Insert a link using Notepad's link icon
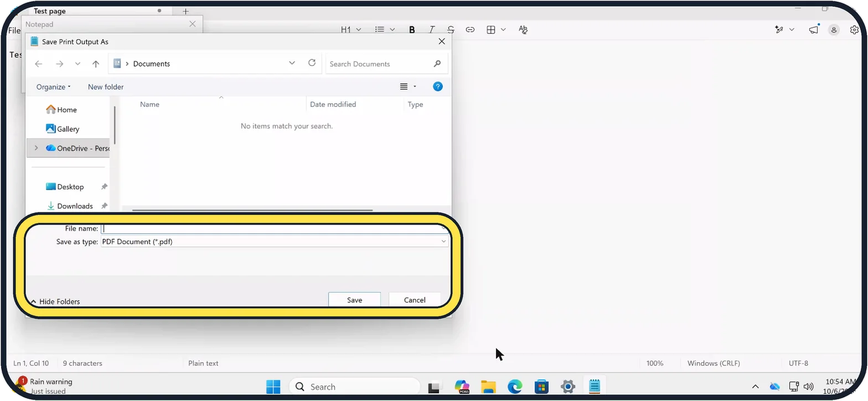Screen dimensions: 868x401 point(470,30)
